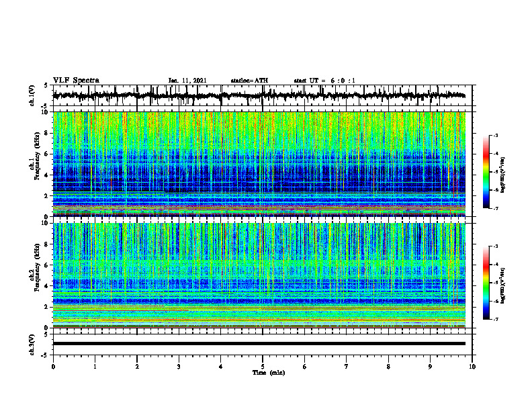Click the ch.1 PSD color scale bar

point(486,172)
